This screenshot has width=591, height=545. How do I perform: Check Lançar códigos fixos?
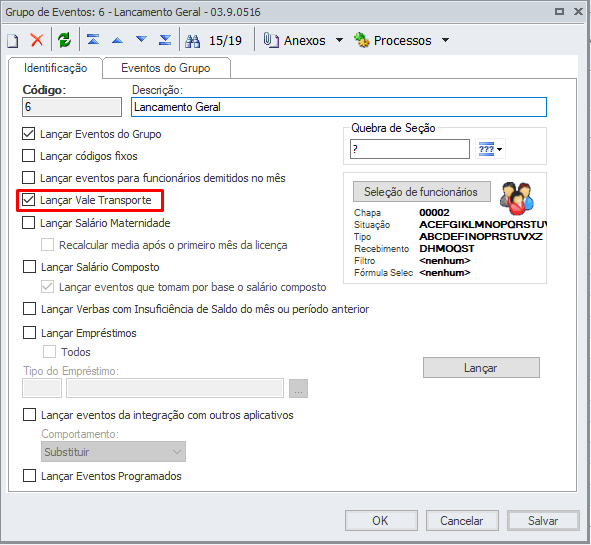pyautogui.click(x=29, y=156)
